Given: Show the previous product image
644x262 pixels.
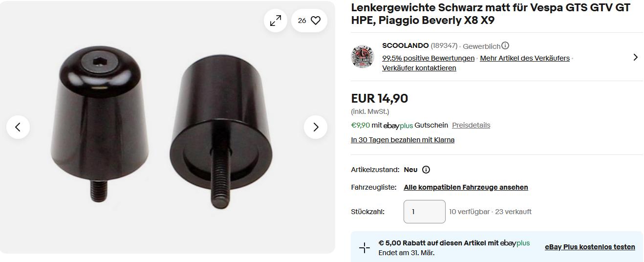Looking at the screenshot, I should coord(18,127).
